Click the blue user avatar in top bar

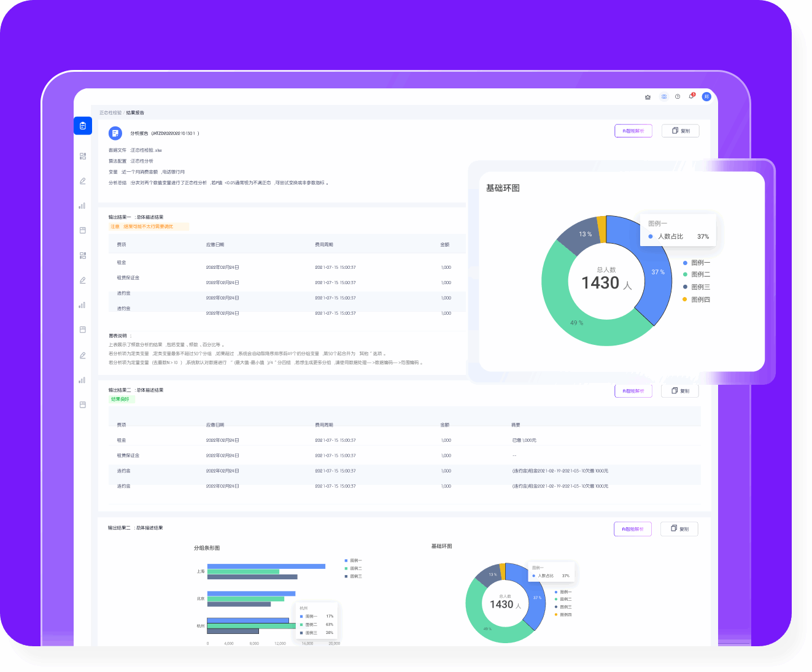coord(706,96)
